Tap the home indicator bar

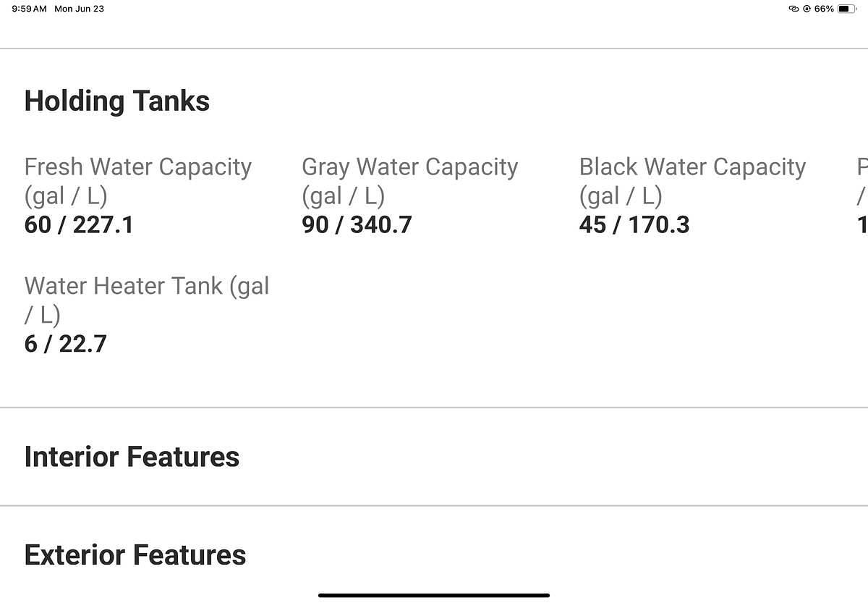pos(434,595)
